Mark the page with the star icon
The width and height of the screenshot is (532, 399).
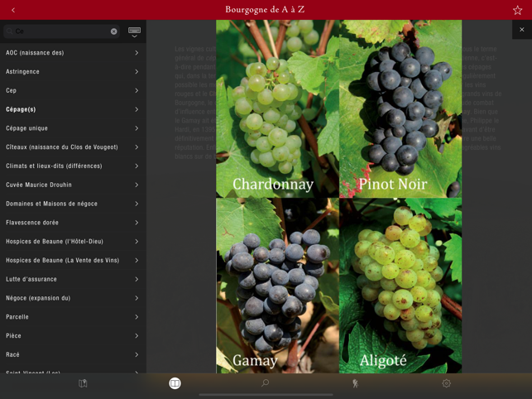[x=517, y=10]
